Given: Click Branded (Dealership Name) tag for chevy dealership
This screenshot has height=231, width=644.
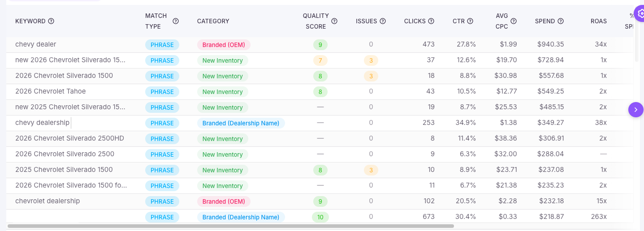Looking at the screenshot, I should click(x=241, y=123).
